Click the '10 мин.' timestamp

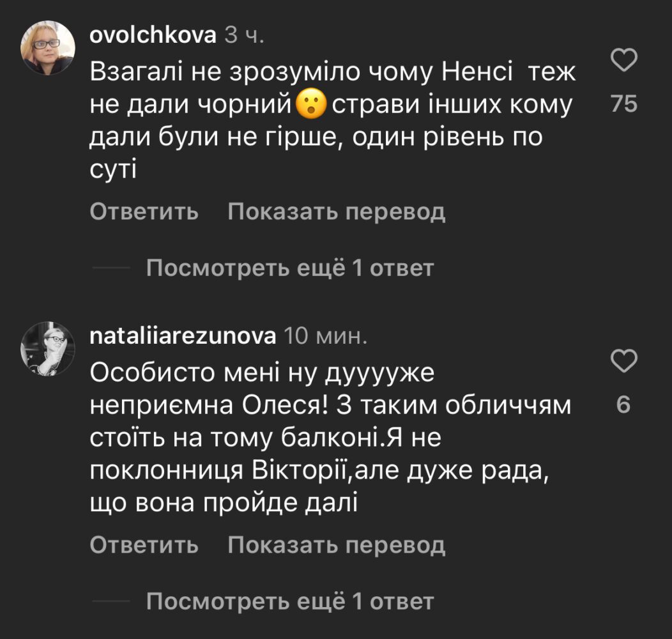point(325,335)
